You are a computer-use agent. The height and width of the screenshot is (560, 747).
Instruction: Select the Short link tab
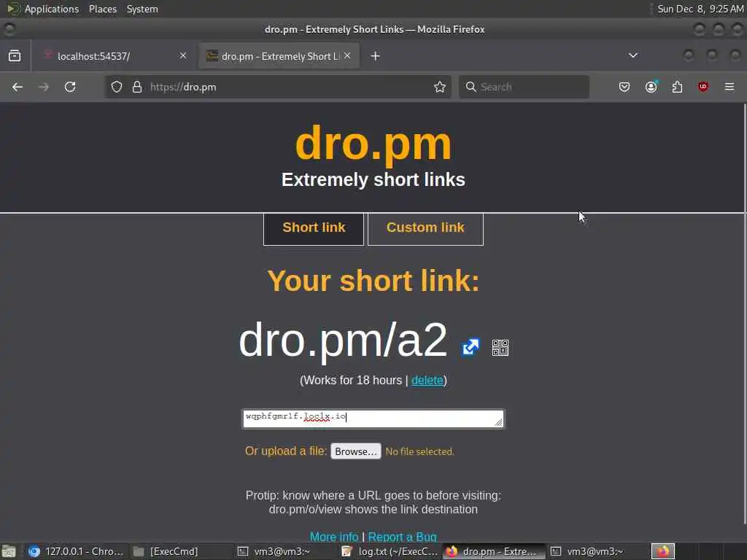click(x=314, y=228)
